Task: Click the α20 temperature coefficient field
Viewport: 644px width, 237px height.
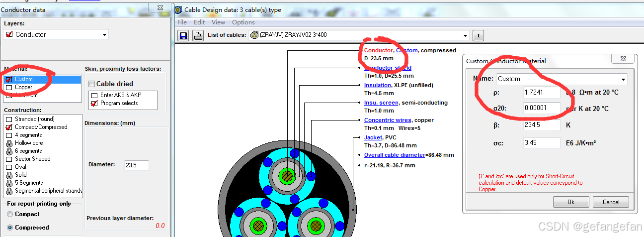Action: click(x=542, y=109)
